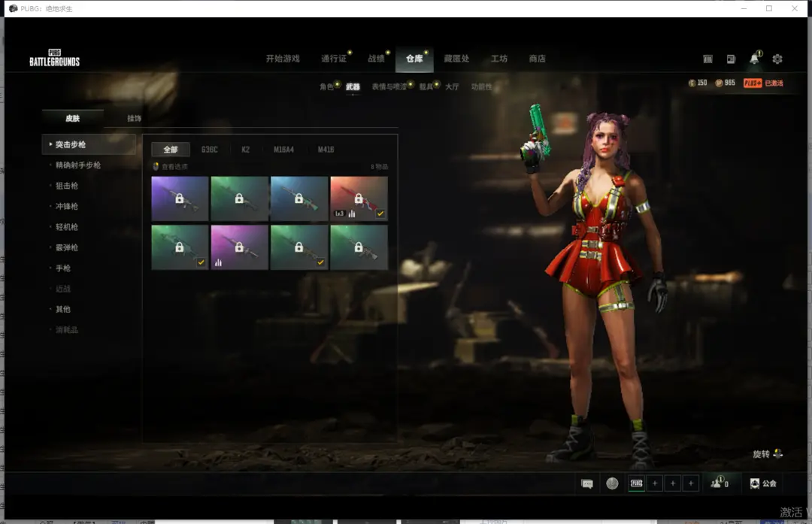
Task: Select the purple rifle skin thumbnail
Action: pyautogui.click(x=180, y=198)
